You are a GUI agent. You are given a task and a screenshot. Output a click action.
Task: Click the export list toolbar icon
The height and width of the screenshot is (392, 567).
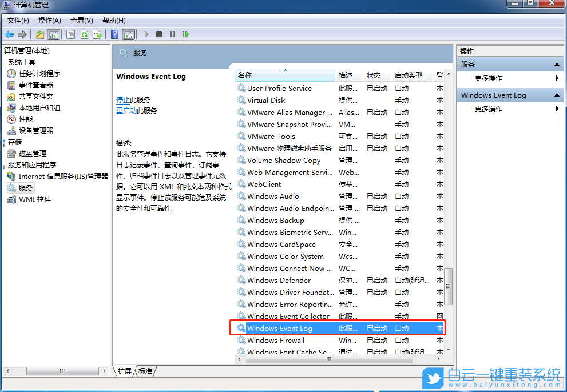(x=97, y=34)
